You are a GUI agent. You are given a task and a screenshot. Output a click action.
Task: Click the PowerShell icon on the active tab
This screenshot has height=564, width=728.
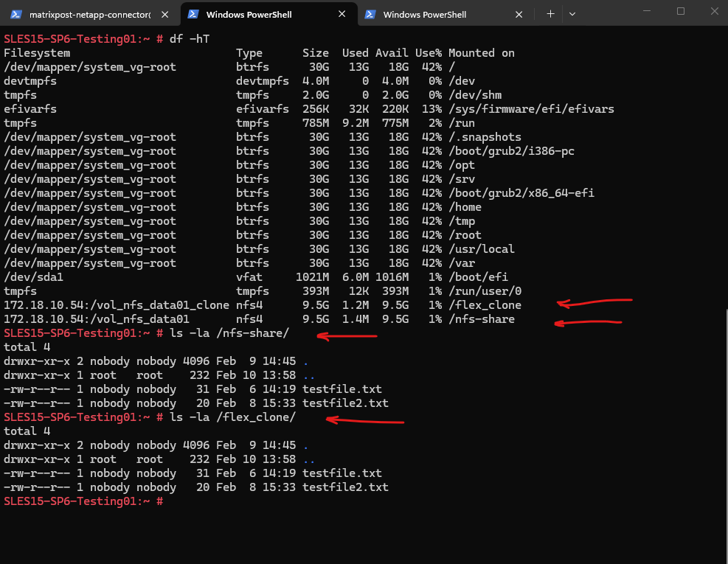click(x=193, y=14)
